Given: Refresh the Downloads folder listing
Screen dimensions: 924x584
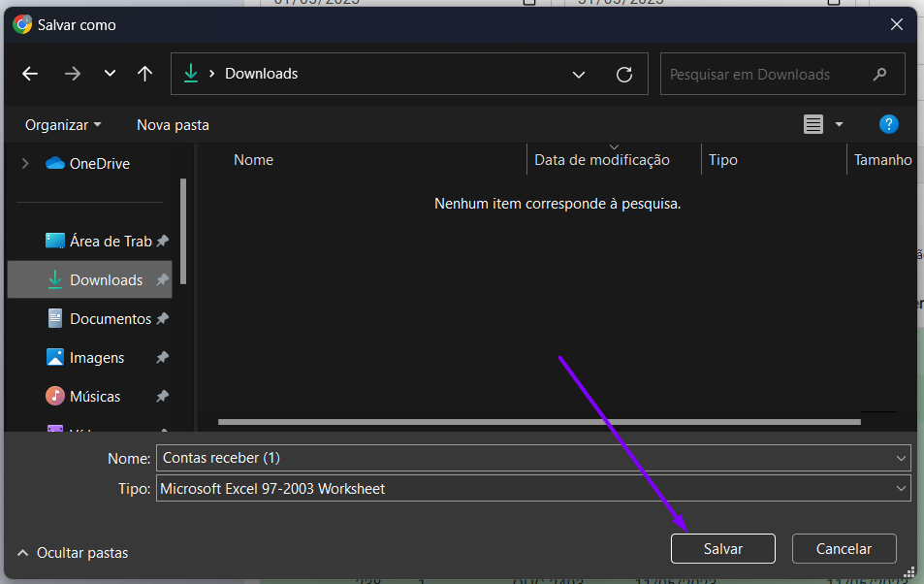Looking at the screenshot, I should click(x=624, y=75).
